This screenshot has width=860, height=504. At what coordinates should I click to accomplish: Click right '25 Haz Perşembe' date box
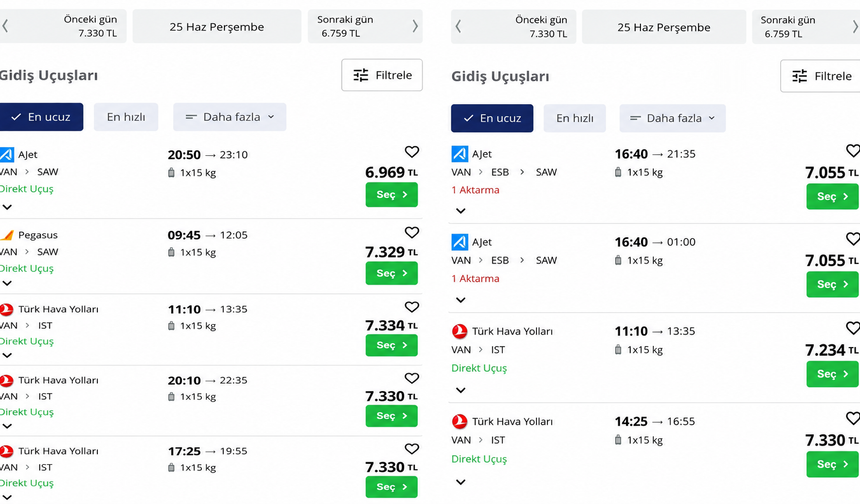point(664,27)
